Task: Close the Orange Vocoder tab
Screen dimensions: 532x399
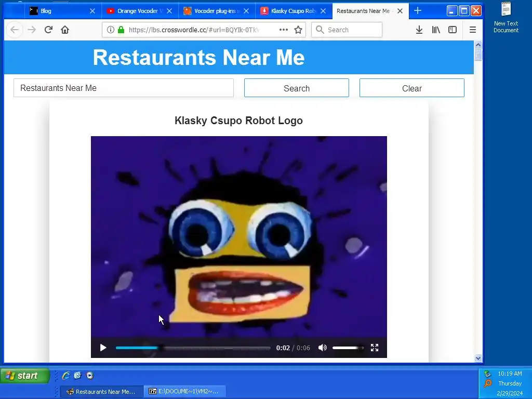Action: tap(169, 11)
